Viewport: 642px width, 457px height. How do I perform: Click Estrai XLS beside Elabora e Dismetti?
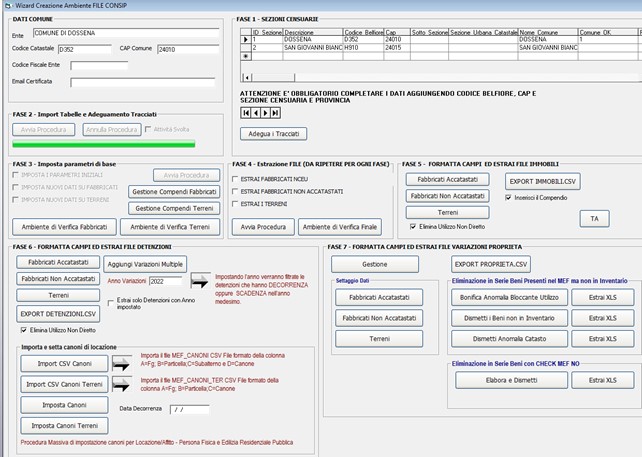click(603, 380)
